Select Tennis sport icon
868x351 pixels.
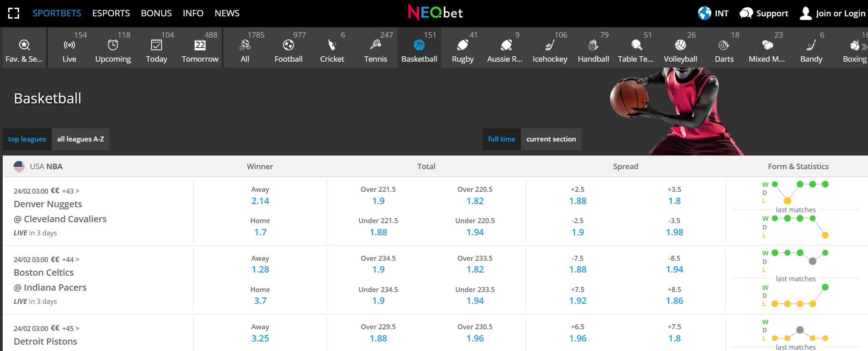tap(376, 45)
